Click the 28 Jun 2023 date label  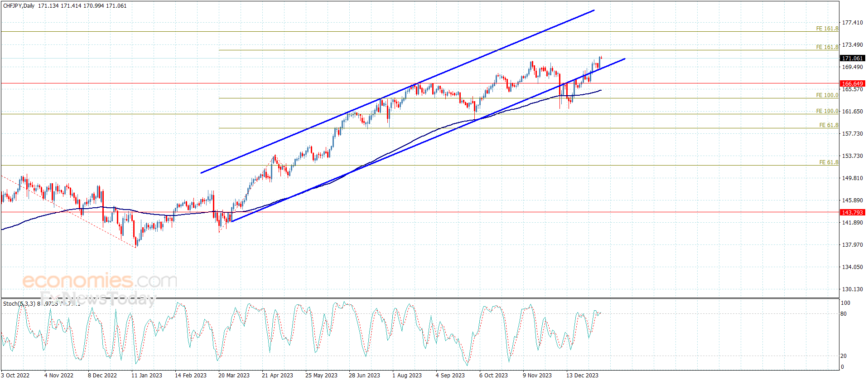[364, 376]
